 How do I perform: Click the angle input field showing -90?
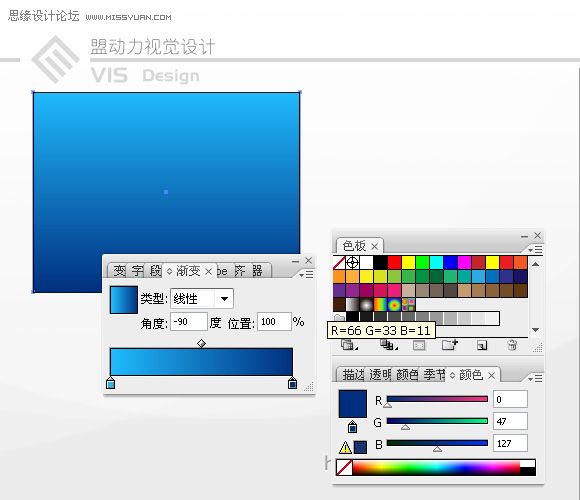coord(189,322)
